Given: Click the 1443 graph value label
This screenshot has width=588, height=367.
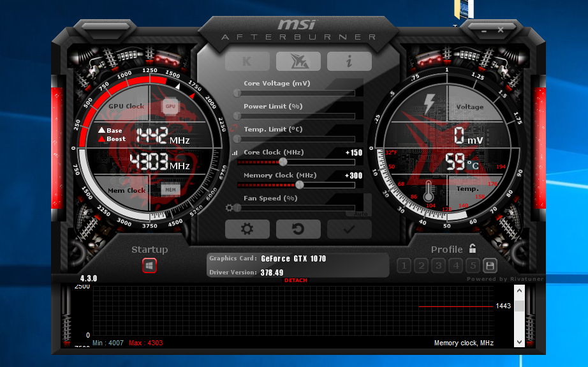Looking at the screenshot, I should pos(503,306).
